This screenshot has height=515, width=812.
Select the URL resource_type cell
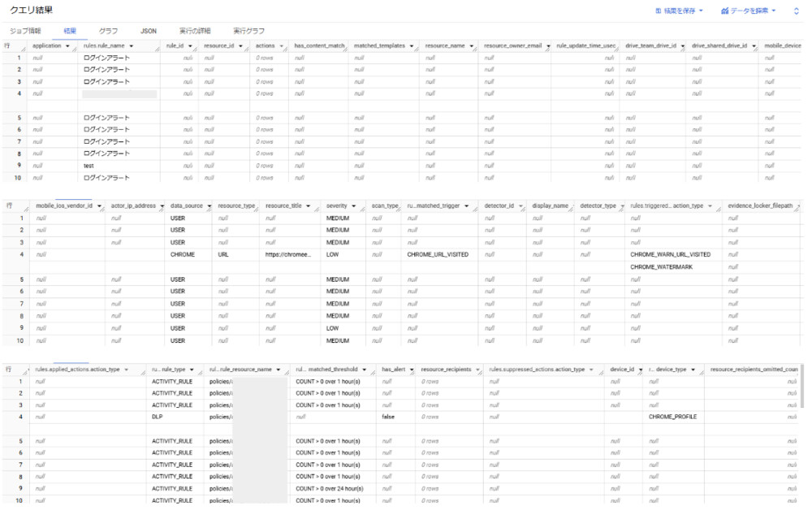[x=223, y=255]
